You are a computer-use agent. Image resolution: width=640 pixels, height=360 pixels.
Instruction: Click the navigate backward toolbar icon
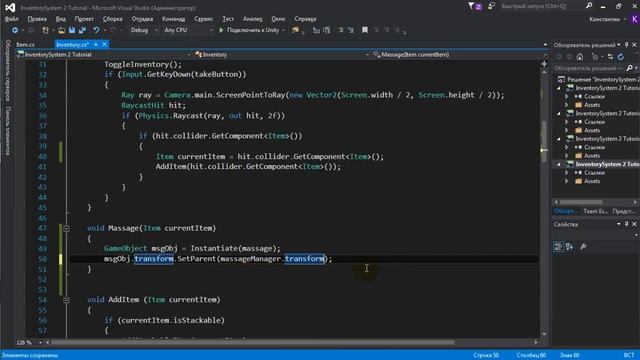(15, 30)
